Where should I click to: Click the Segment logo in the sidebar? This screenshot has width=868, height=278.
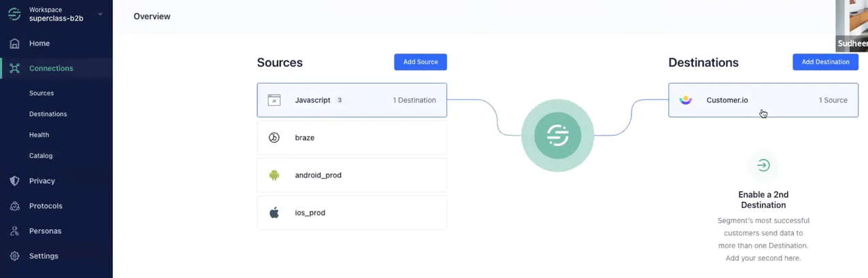coord(14,14)
